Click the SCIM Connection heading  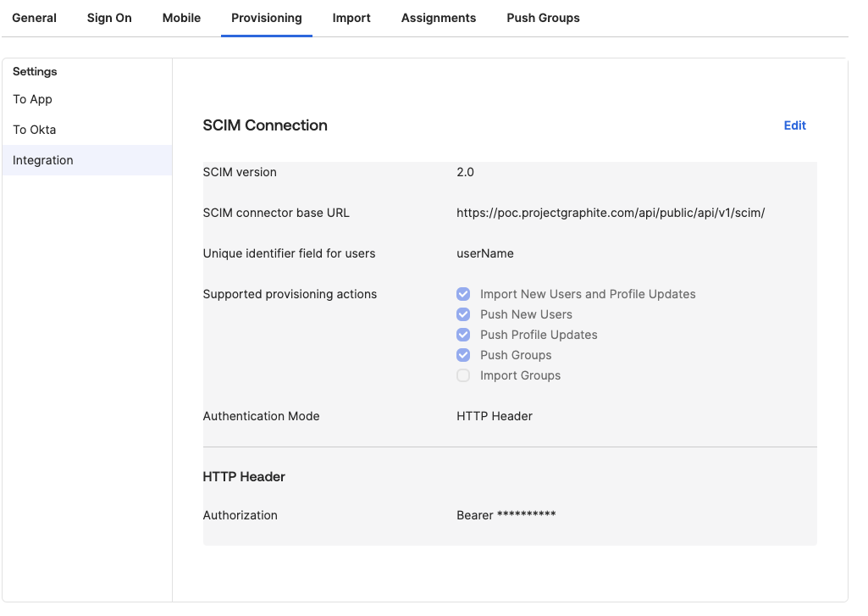click(265, 125)
